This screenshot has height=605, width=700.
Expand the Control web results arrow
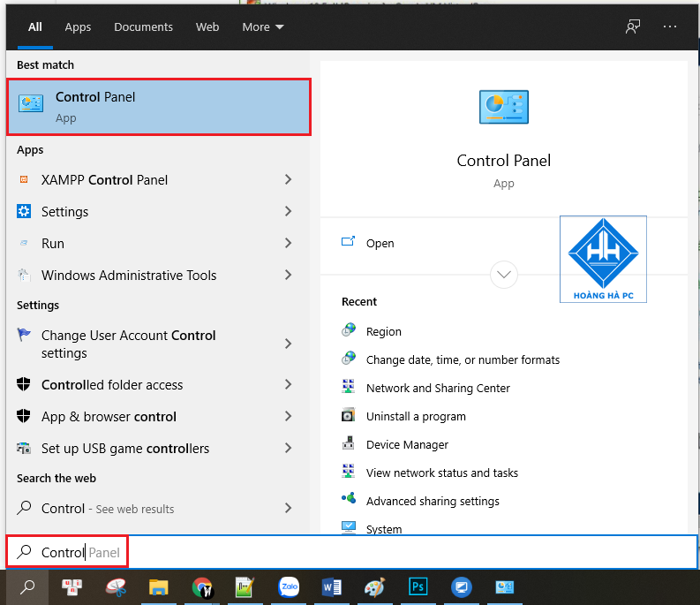[x=289, y=508]
